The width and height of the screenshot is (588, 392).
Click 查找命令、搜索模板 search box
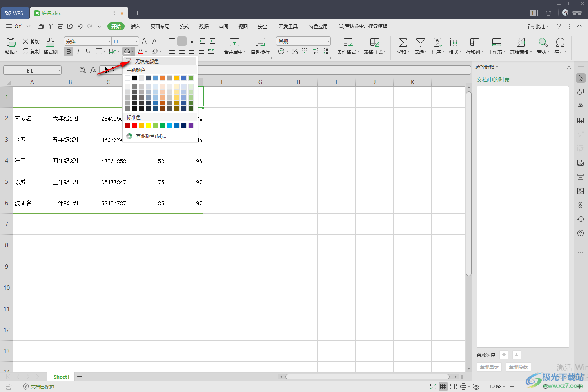click(363, 26)
